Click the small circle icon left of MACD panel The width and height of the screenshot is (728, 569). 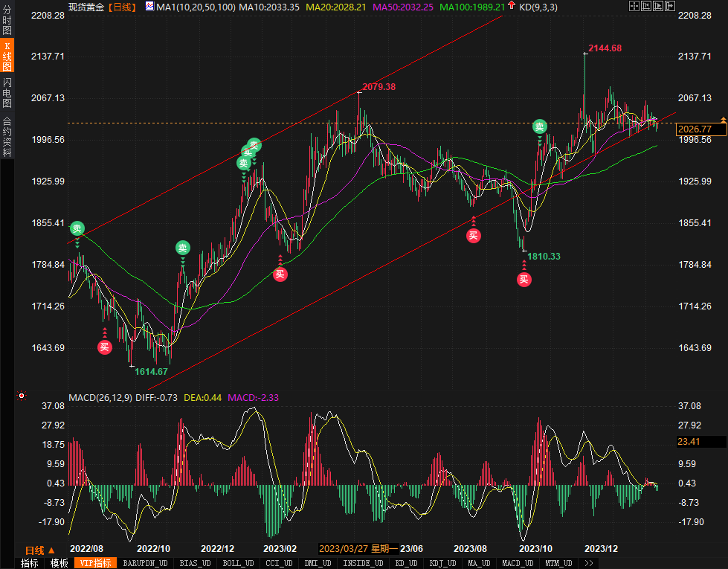[x=22, y=396]
